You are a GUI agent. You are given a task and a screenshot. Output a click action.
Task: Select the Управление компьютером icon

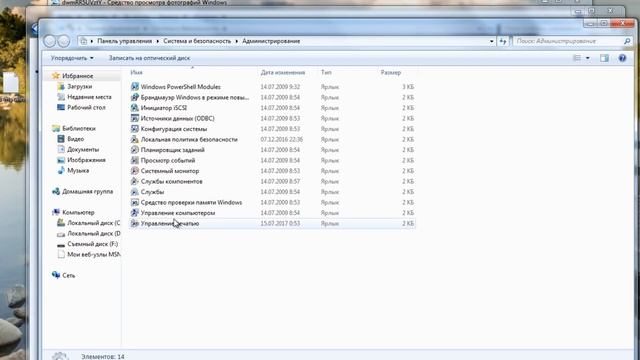point(135,213)
